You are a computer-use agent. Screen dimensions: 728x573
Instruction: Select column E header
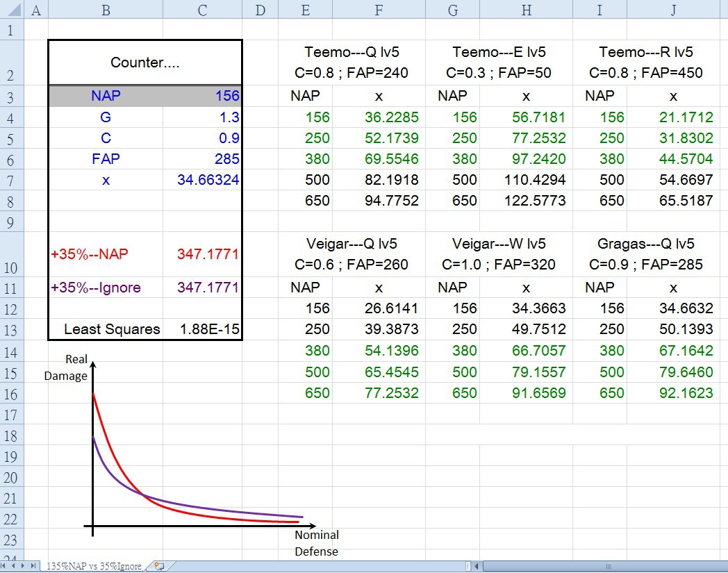306,10
